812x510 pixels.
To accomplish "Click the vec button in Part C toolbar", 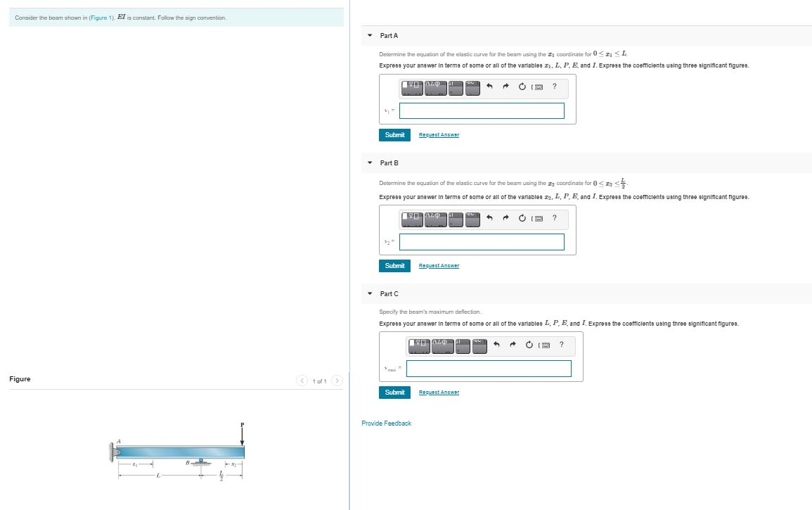I will [x=479, y=345].
